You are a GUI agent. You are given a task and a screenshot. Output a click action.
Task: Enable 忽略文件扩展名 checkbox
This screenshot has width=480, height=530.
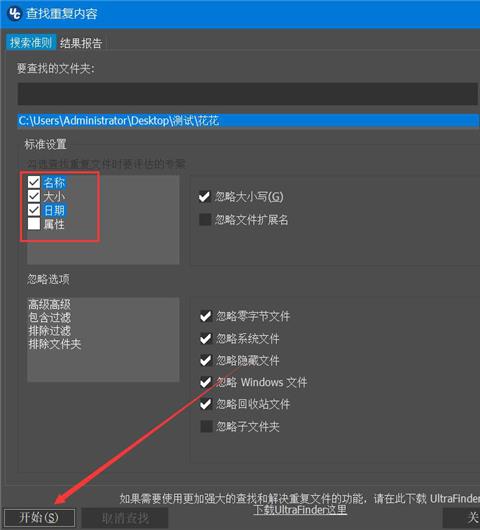click(x=205, y=219)
